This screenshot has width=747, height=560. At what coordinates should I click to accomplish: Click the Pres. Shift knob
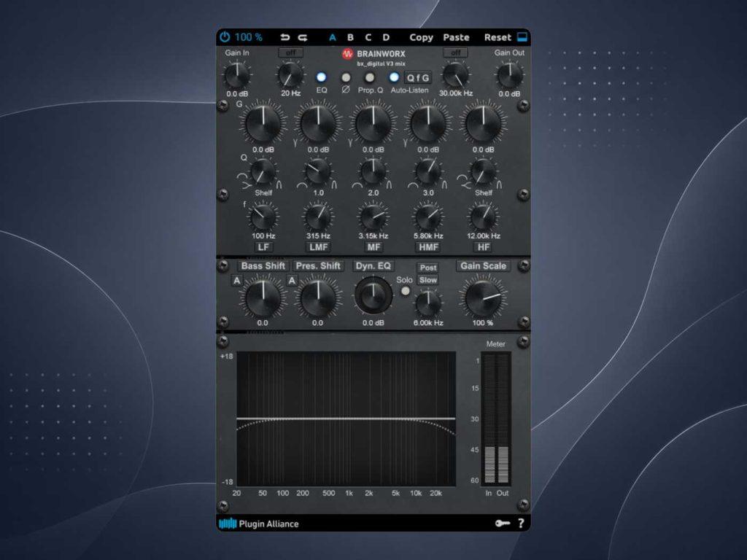pos(318,297)
